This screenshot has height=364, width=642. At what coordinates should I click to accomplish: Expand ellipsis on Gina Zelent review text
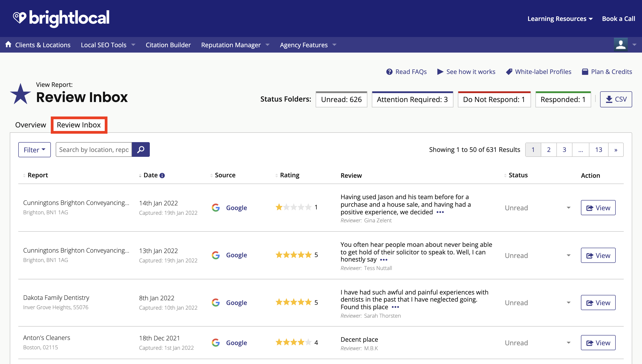point(440,212)
